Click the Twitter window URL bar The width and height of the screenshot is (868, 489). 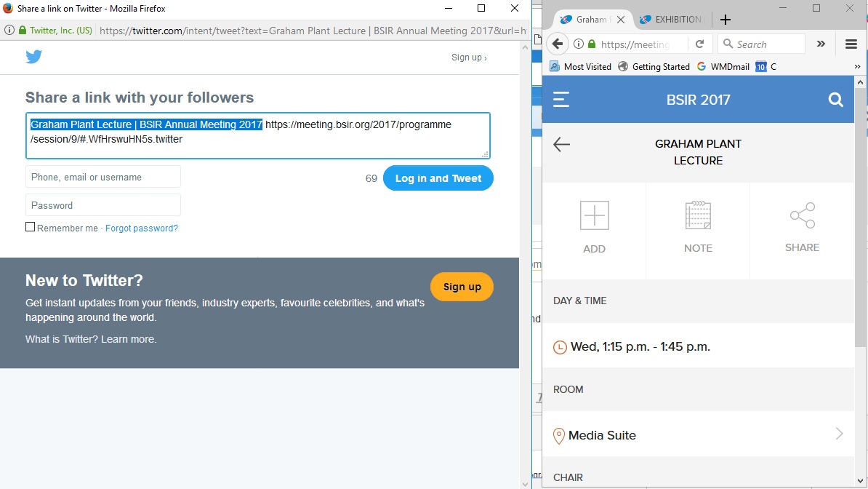coord(313,31)
